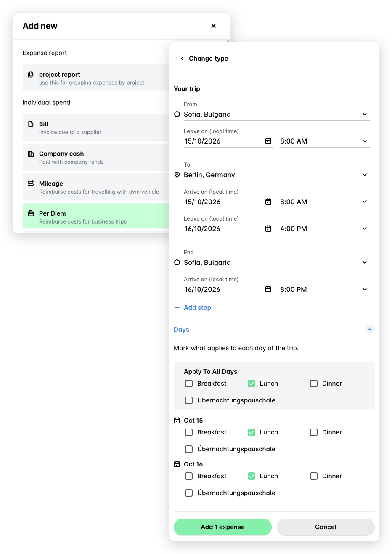Viewport: 392px width, 554px height.
Task: Click From leave date field 15/10/2026
Action: coord(228,141)
